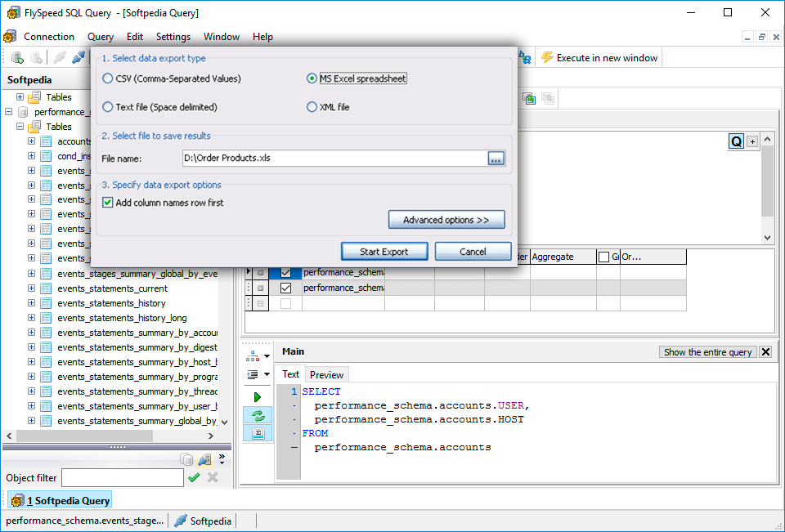Image resolution: width=785 pixels, height=532 pixels.
Task: Select CSV export format
Action: pyautogui.click(x=107, y=78)
